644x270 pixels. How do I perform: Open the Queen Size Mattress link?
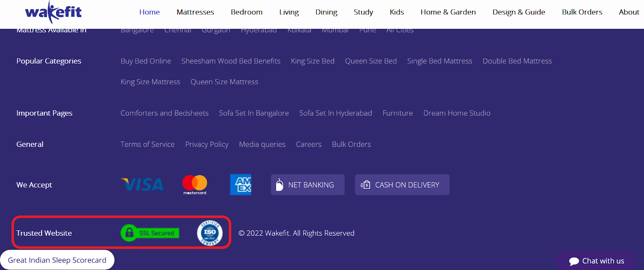[x=224, y=82]
